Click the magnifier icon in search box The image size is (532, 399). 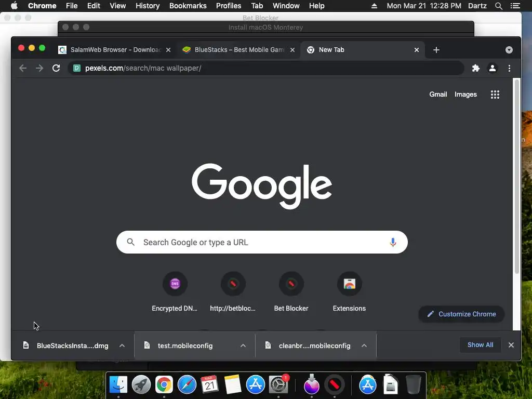click(130, 242)
